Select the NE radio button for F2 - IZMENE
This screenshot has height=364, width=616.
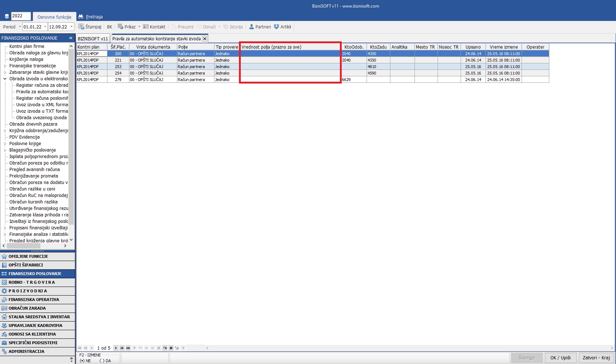[x=82, y=360]
